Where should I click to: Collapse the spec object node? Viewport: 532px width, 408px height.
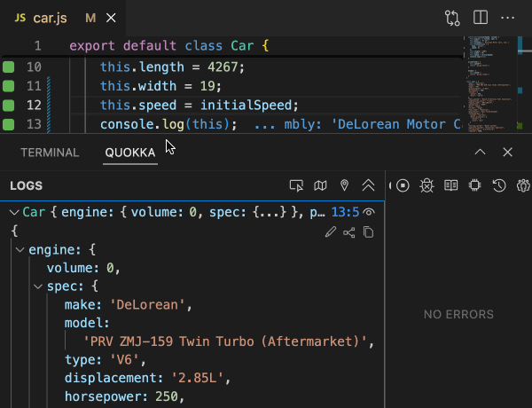(38, 286)
